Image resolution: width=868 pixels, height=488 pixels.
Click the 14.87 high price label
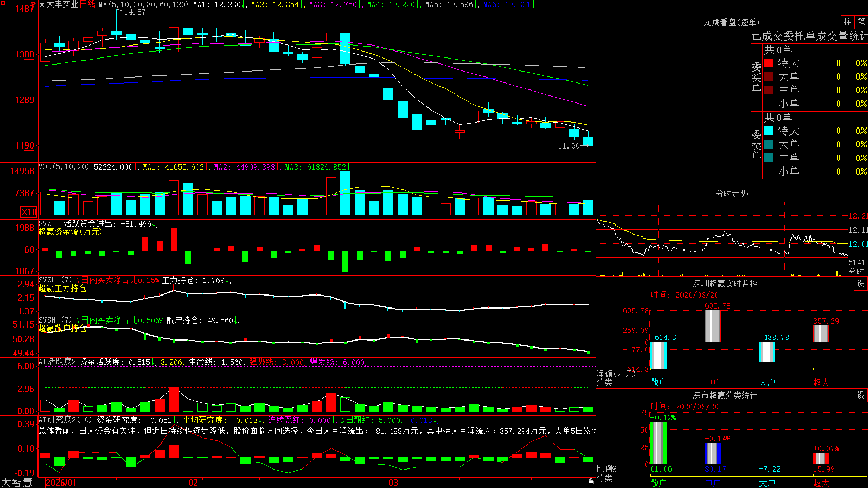point(135,12)
